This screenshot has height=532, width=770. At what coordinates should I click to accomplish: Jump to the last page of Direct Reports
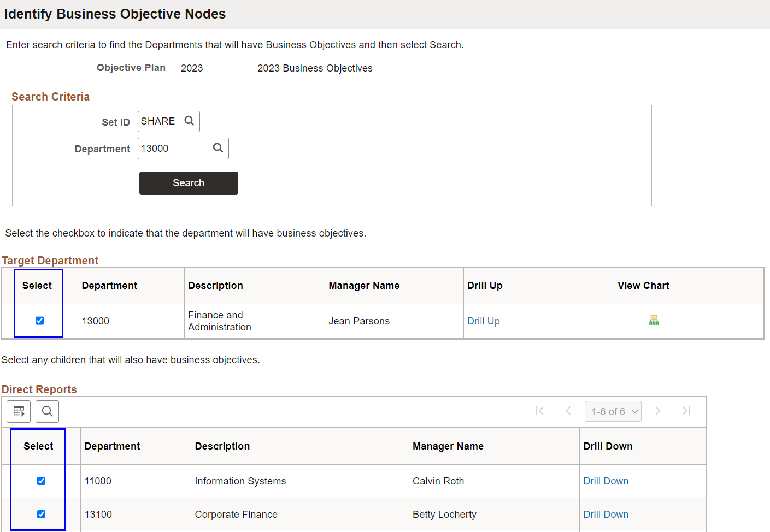686,411
